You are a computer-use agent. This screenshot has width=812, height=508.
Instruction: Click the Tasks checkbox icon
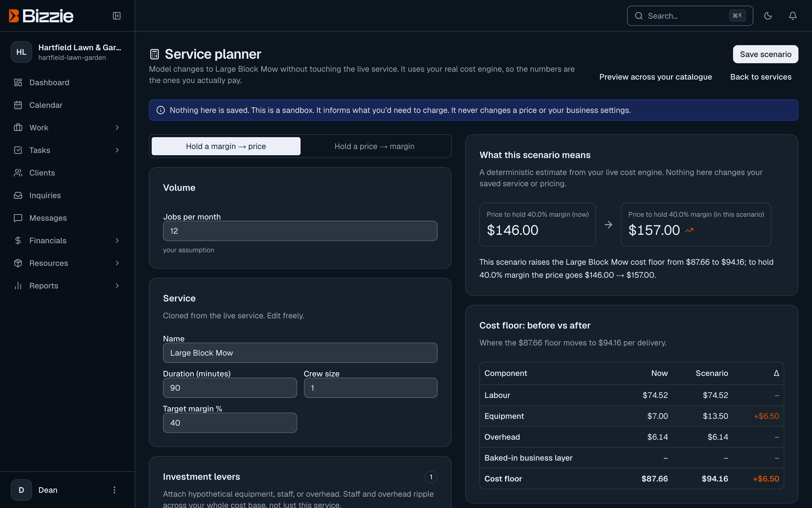(x=18, y=150)
